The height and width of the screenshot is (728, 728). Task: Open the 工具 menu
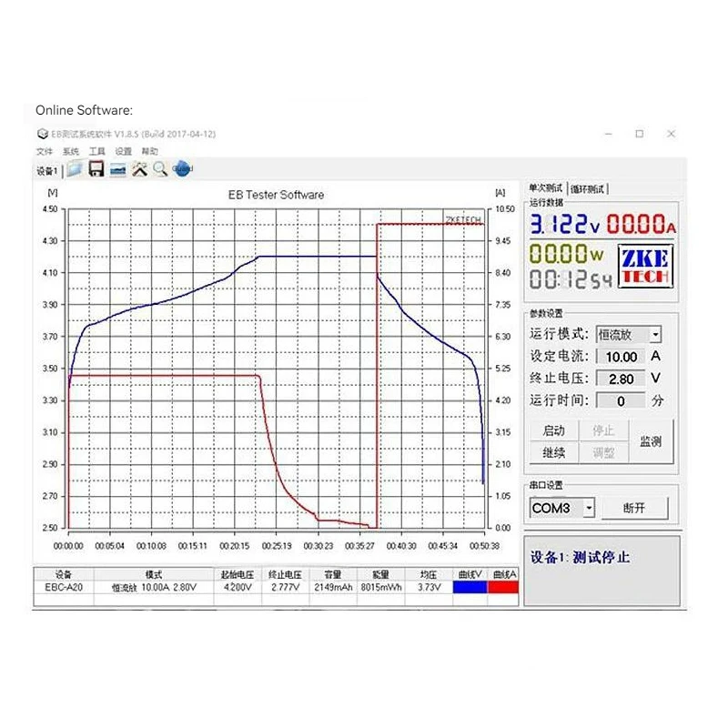pos(97,151)
